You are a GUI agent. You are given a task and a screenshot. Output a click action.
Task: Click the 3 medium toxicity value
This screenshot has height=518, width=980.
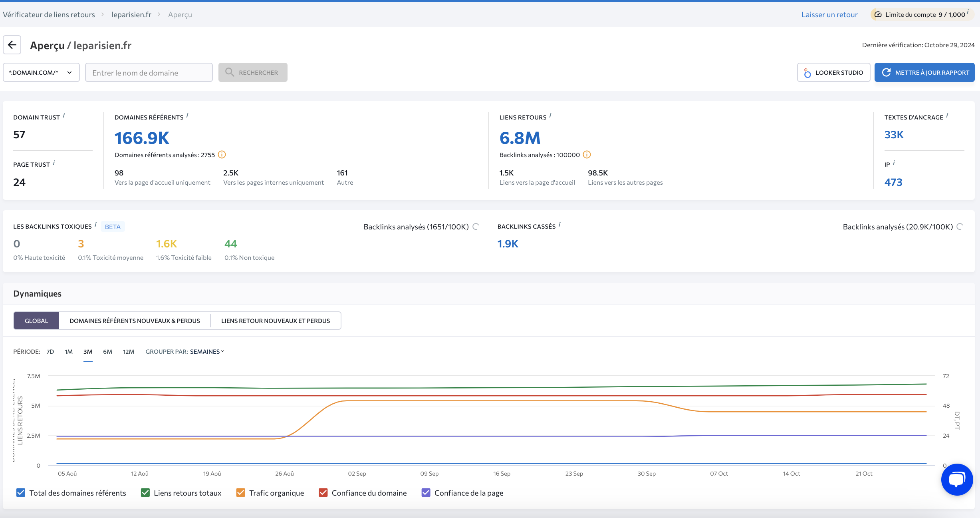coord(81,244)
